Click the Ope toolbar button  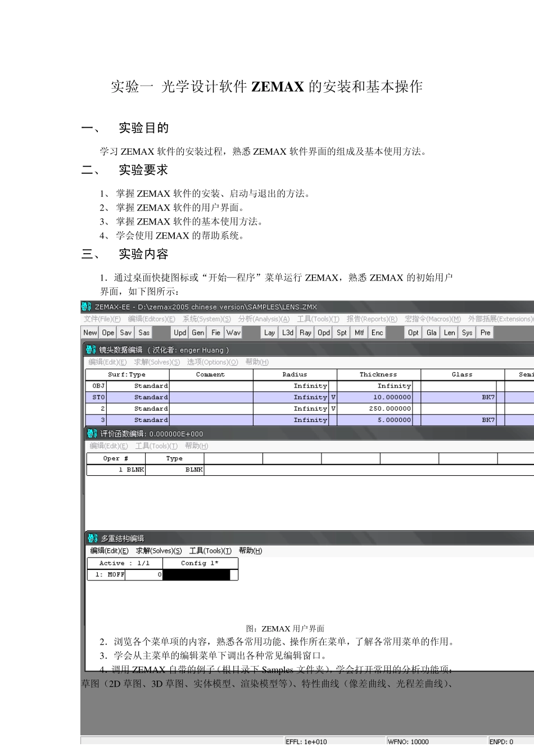tap(108, 333)
